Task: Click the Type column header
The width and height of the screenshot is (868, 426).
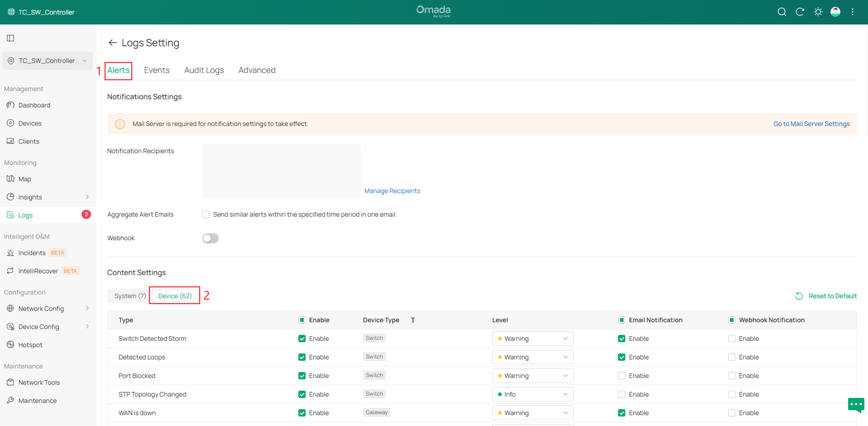Action: tap(126, 320)
